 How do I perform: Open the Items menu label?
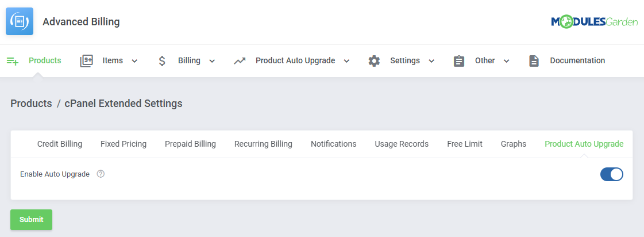click(x=113, y=60)
